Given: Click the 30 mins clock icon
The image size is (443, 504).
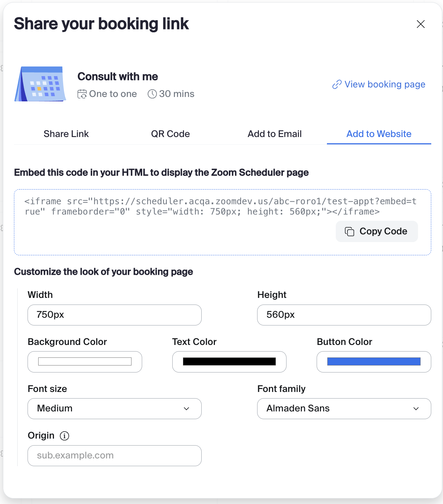Looking at the screenshot, I should click(x=152, y=94).
